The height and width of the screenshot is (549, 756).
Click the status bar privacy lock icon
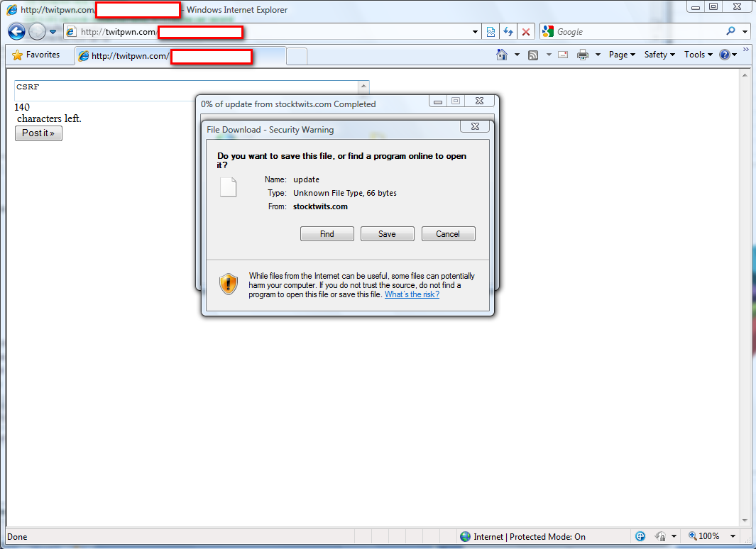click(x=660, y=536)
